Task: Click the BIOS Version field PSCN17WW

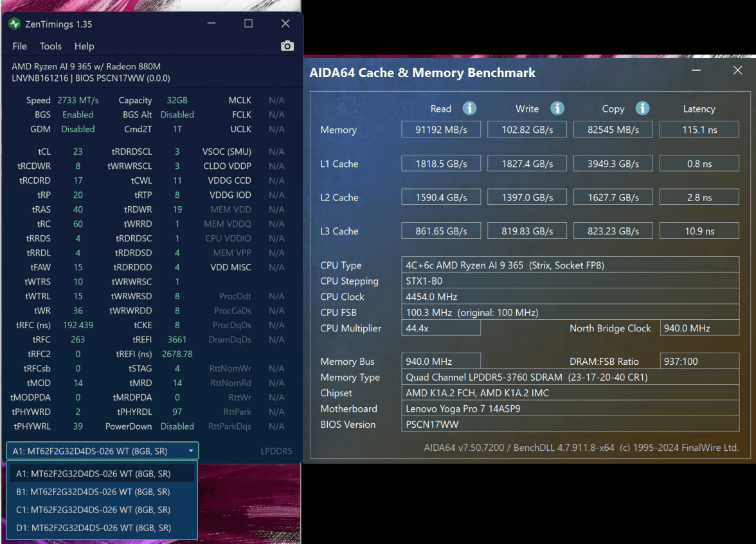Action: [570, 425]
